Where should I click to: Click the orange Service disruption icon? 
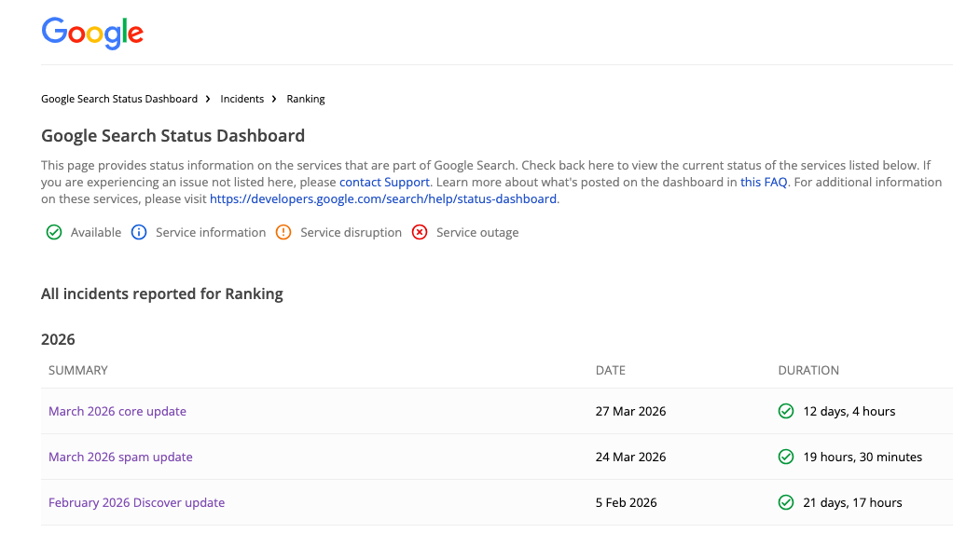(x=283, y=232)
